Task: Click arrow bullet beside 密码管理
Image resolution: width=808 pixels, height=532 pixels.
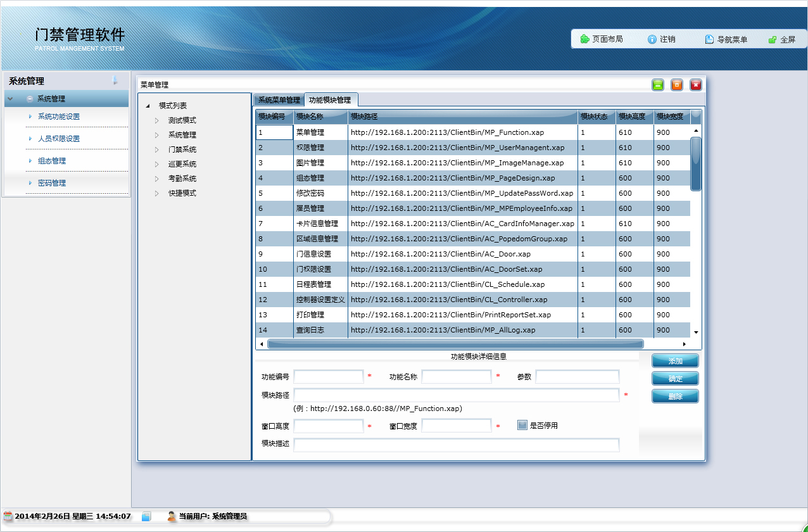Action: coord(30,183)
